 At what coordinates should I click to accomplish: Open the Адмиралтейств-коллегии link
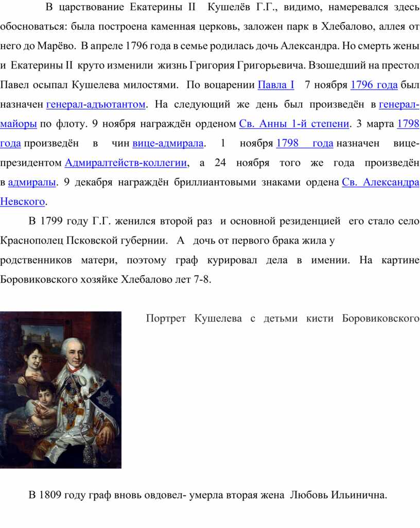[x=126, y=163]
